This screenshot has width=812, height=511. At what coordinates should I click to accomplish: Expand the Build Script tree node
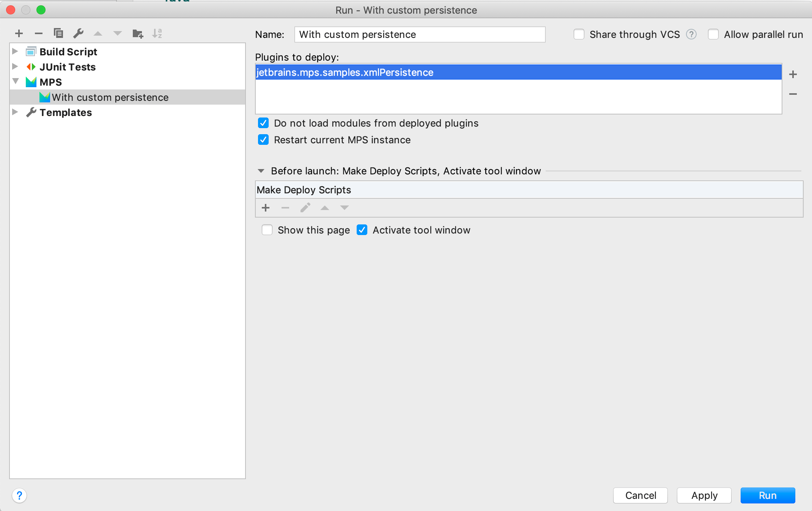point(15,51)
